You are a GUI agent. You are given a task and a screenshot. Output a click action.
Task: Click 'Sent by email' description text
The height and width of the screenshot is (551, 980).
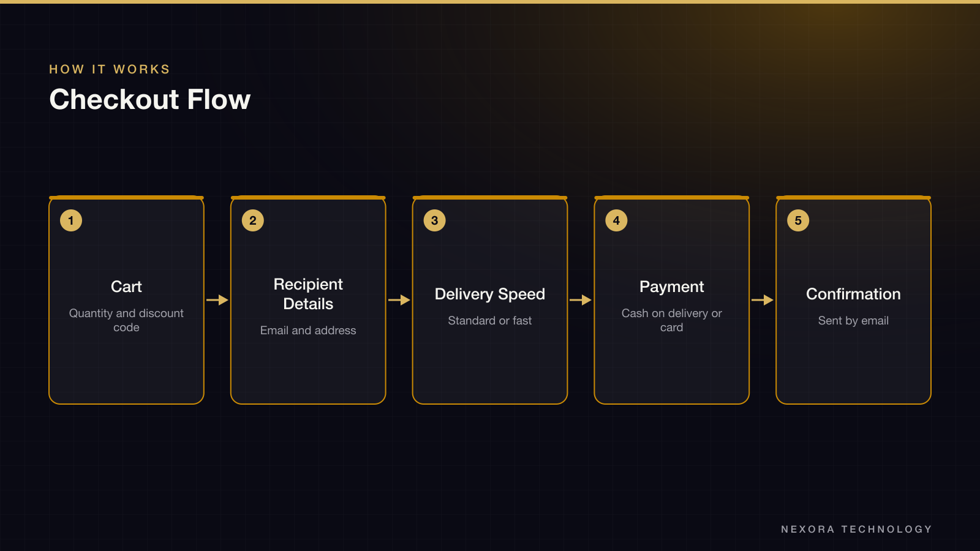click(x=853, y=320)
